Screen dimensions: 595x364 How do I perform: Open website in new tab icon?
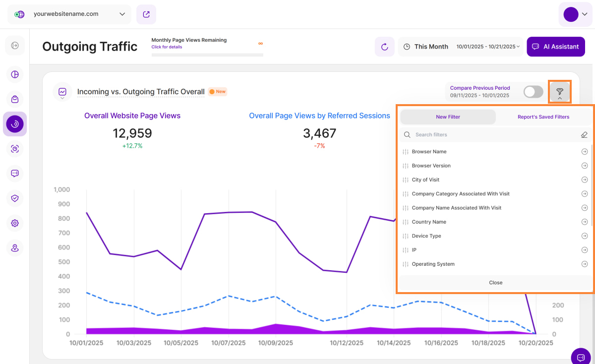146,14
